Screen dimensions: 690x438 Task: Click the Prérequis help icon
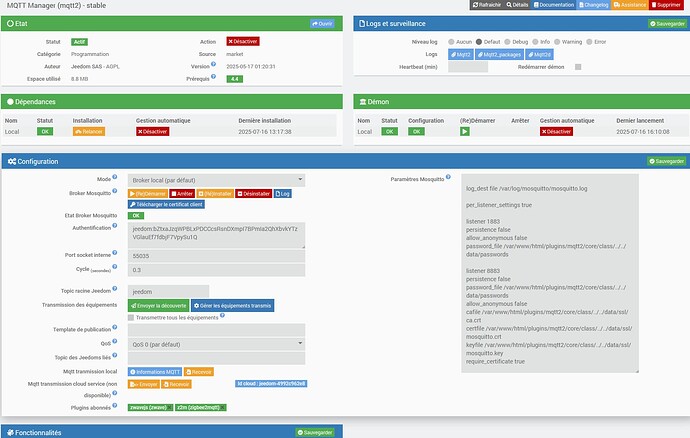[213, 77]
